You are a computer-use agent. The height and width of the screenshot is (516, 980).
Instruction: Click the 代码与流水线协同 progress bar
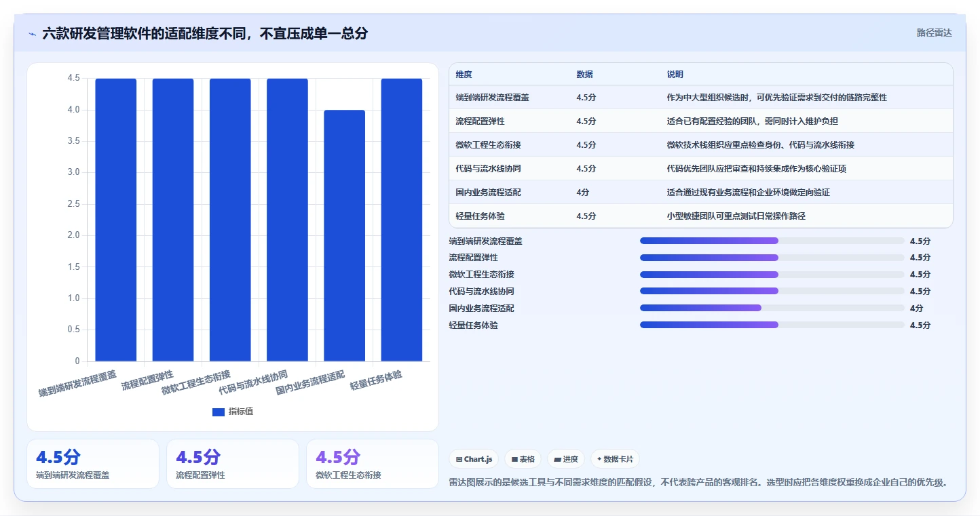pos(772,291)
